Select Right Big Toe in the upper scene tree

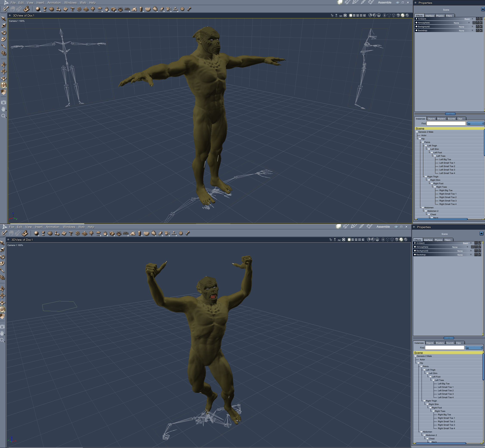445,190
